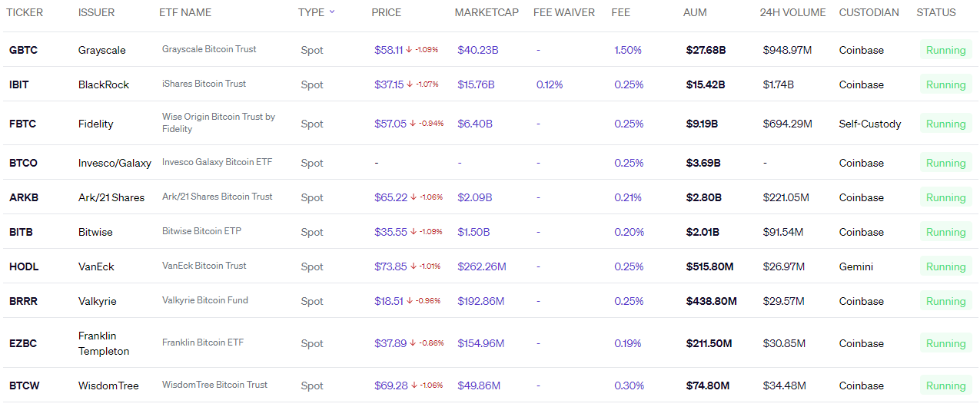
Task: Select the BTCW ticker
Action: pos(23,385)
